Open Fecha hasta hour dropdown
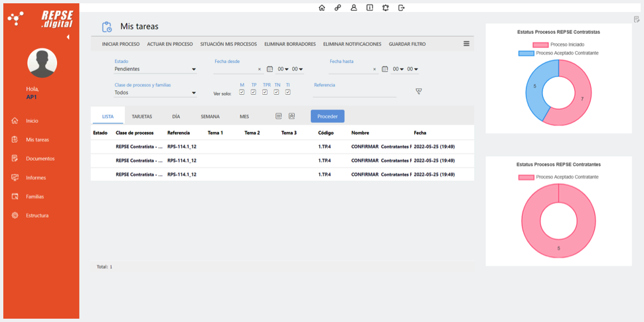The width and height of the screenshot is (644, 322). coord(398,69)
